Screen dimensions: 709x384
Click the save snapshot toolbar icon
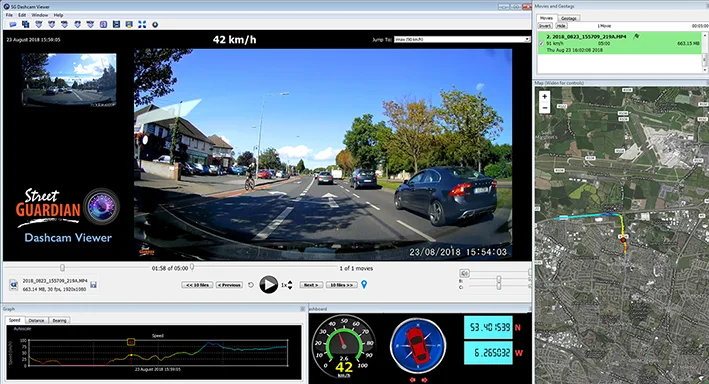[129, 24]
